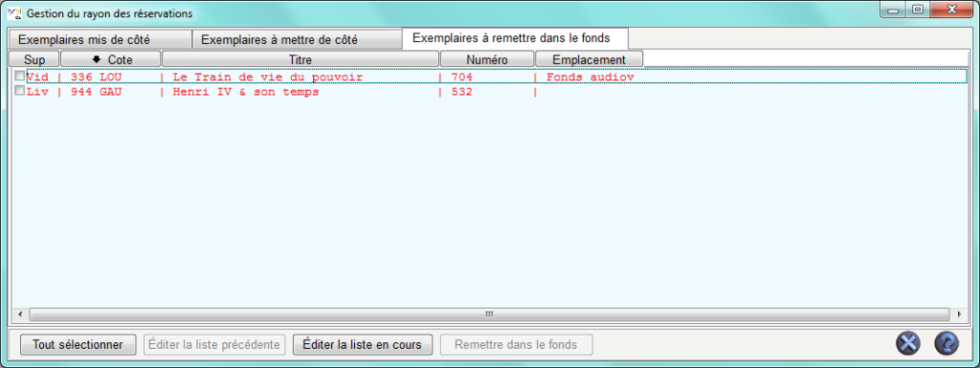Click Éditer la liste en cours button
980x368 pixels.
(x=363, y=344)
